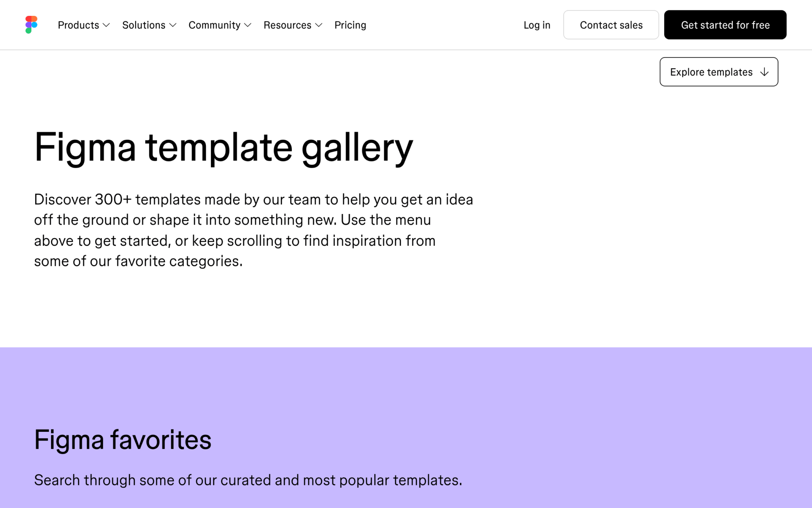Open the Resources dropdown chevron
The width and height of the screenshot is (812, 508).
pos(319,25)
